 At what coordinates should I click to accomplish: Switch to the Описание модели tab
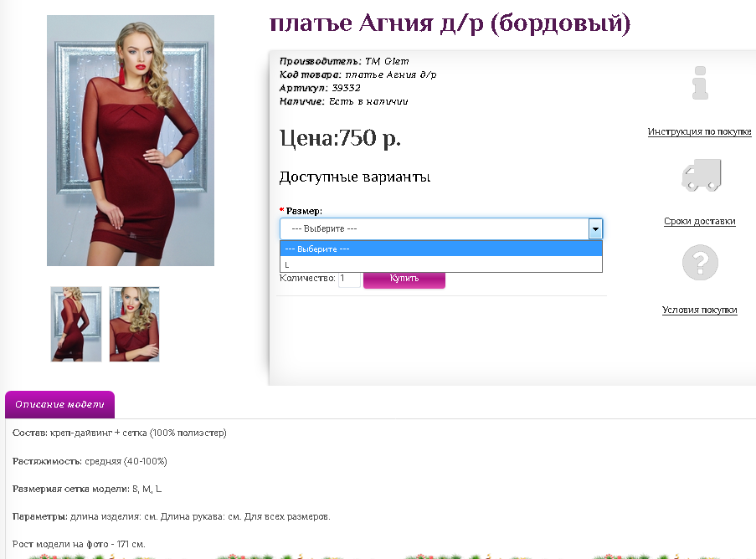click(59, 404)
